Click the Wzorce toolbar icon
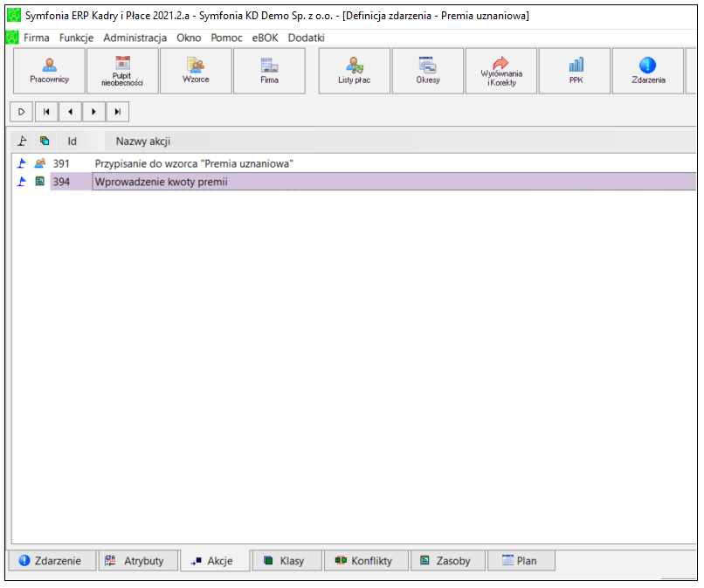 click(x=196, y=71)
